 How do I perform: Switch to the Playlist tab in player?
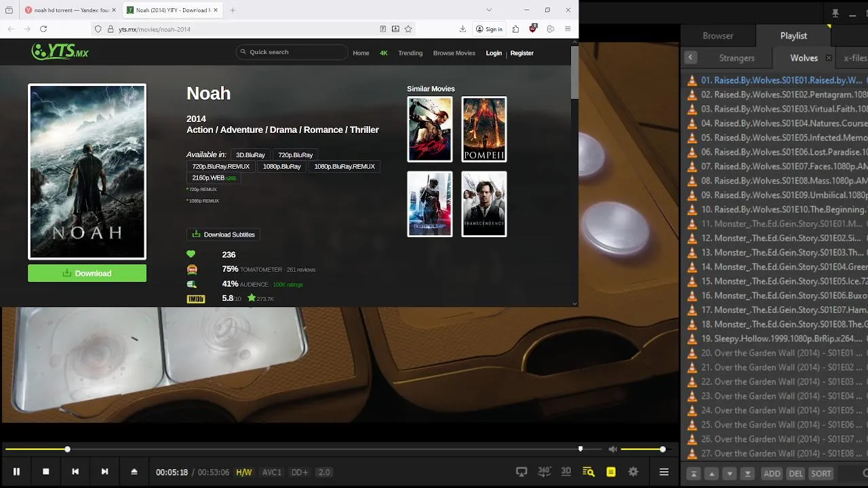click(x=793, y=36)
